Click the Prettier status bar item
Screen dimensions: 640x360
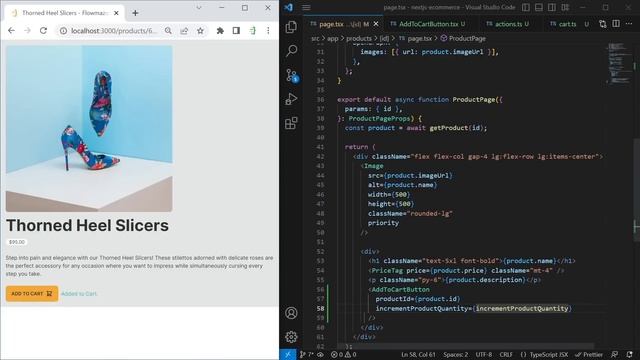pos(588,354)
